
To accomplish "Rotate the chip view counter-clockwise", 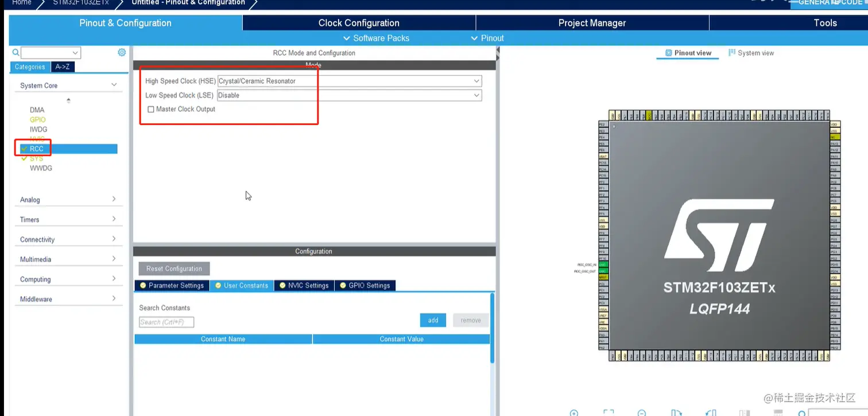I will pyautogui.click(x=711, y=413).
